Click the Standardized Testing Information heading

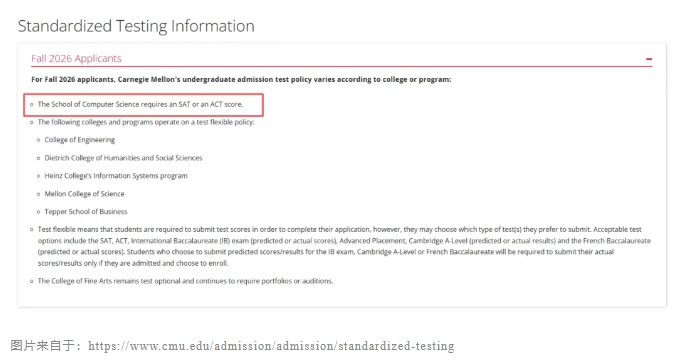click(136, 26)
